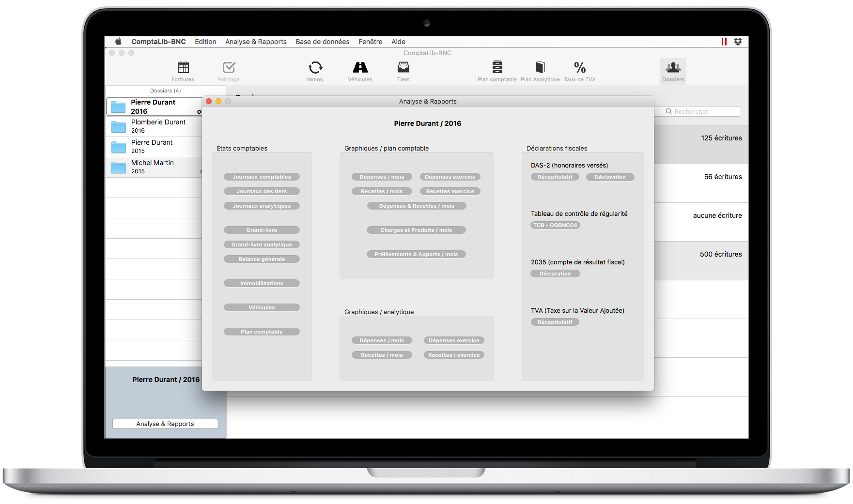Open the Base de données menu
853x504 pixels.
[x=323, y=42]
